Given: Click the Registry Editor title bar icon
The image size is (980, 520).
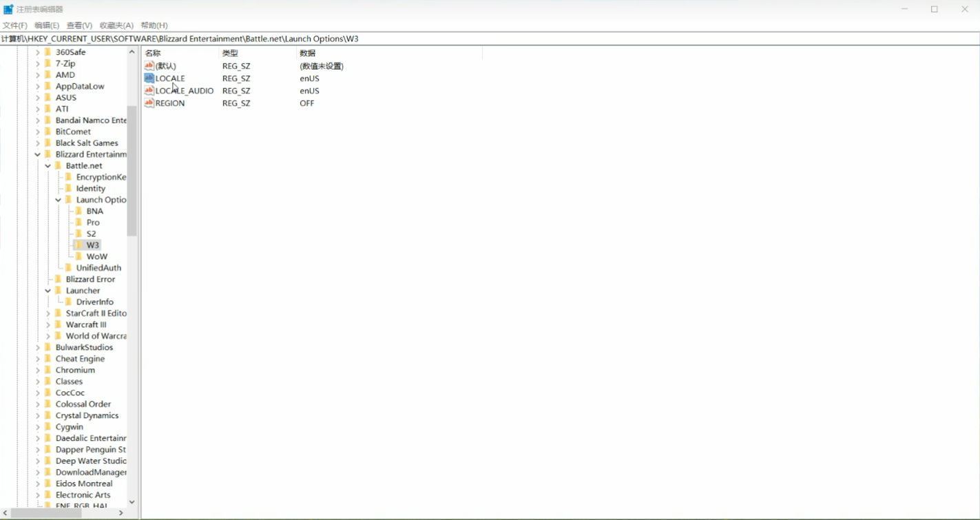Looking at the screenshot, I should (x=8, y=9).
